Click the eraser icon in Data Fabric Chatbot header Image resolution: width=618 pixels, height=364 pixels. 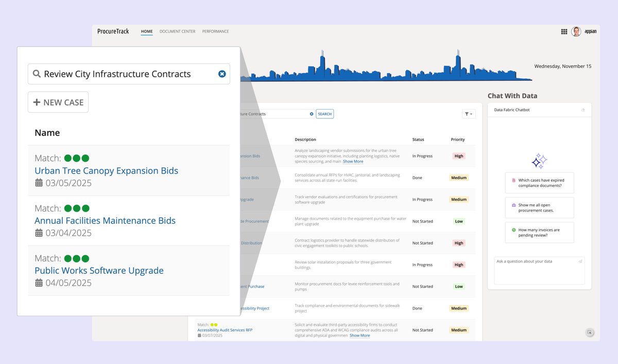[583, 110]
